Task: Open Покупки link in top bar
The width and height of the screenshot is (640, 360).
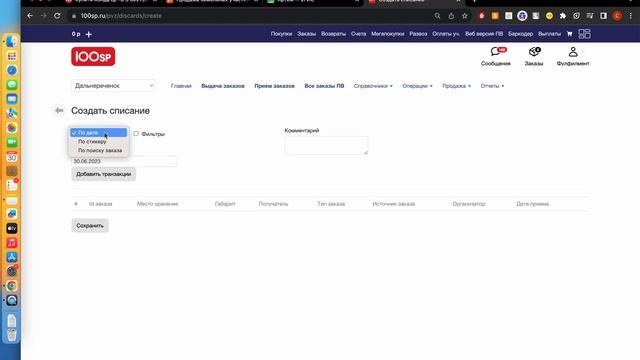Action: point(281,34)
